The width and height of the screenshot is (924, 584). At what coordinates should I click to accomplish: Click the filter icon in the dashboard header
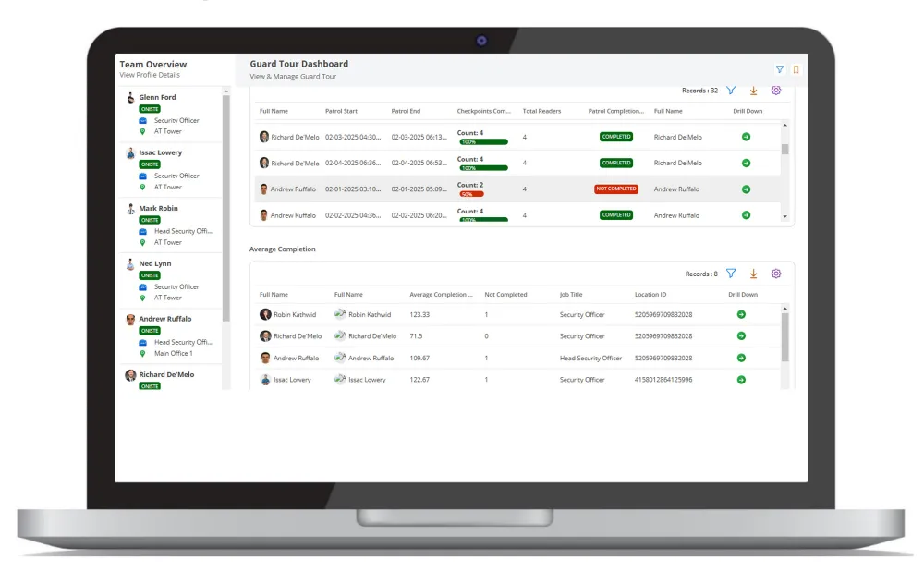point(779,69)
